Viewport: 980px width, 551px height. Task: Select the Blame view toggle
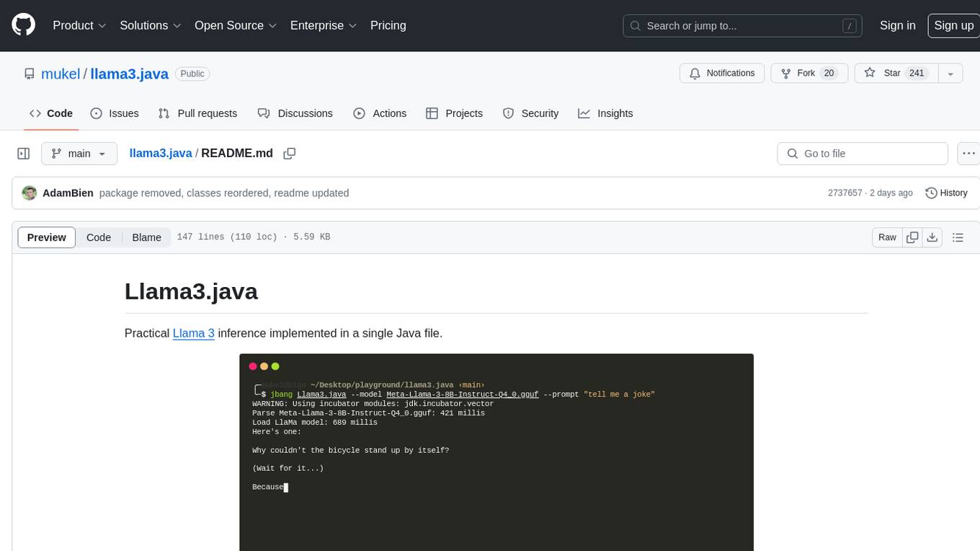[146, 237]
